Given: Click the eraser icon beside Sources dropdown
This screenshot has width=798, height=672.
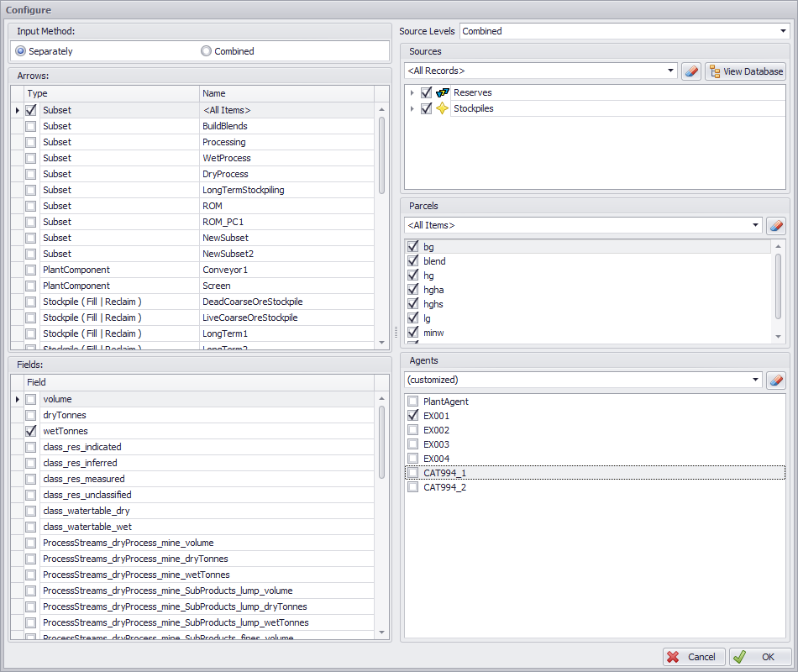Looking at the screenshot, I should tap(690, 71).
